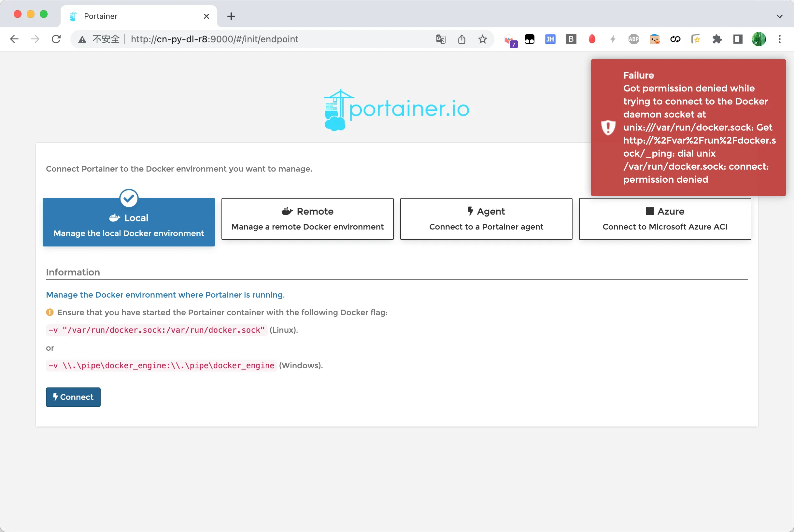Select the Azure ACI option

tap(665, 219)
